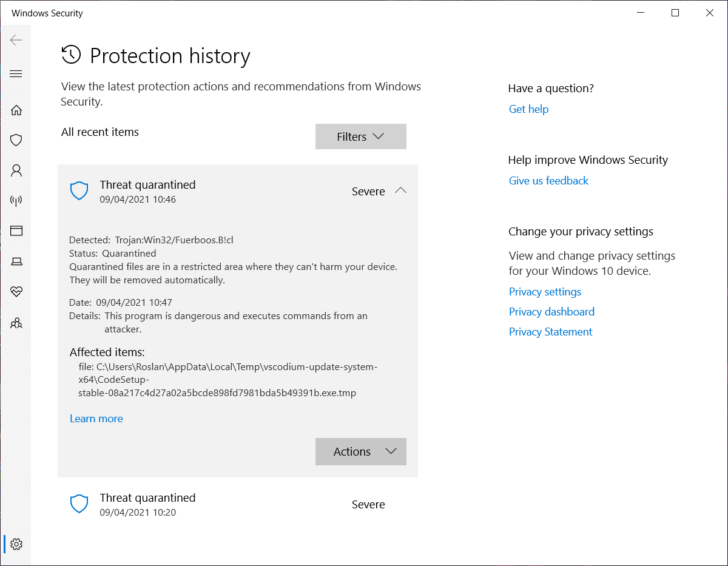Toggle the sidebar with the hamburger menu
728x566 pixels.
(16, 73)
